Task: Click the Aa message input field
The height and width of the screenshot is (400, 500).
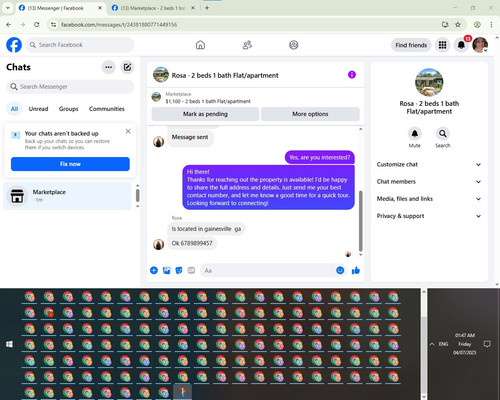Action: point(268,270)
